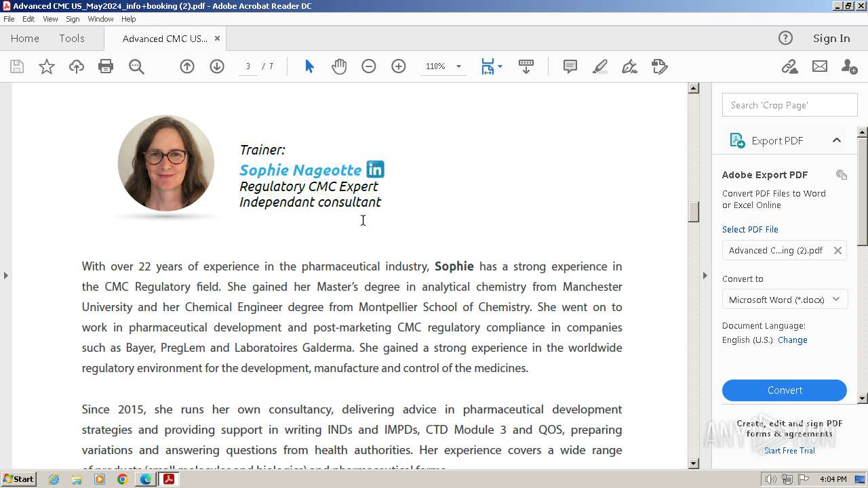
Task: Open the find text magnifier
Action: tap(136, 66)
